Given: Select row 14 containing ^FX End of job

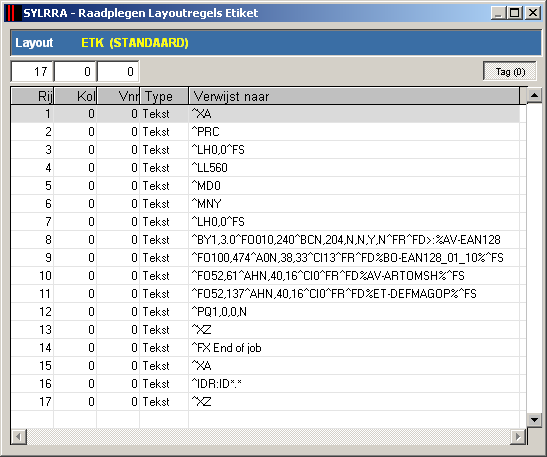Looking at the screenshot, I should (x=265, y=348).
